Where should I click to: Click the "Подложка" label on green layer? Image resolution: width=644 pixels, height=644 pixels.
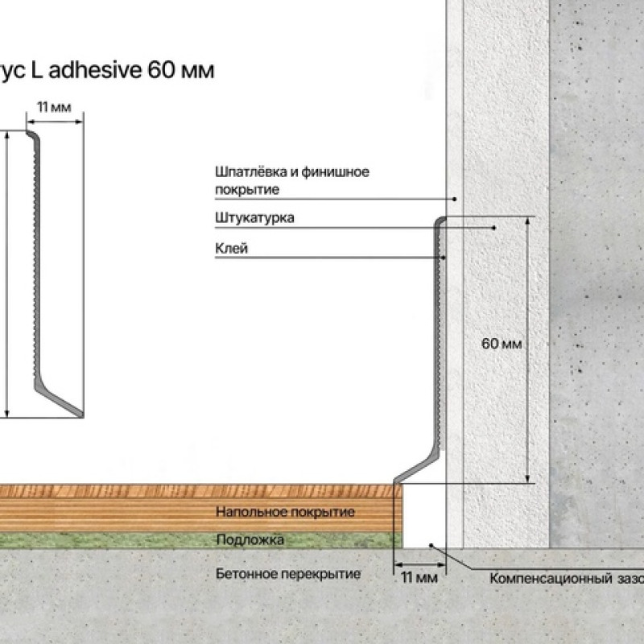pos(249,540)
